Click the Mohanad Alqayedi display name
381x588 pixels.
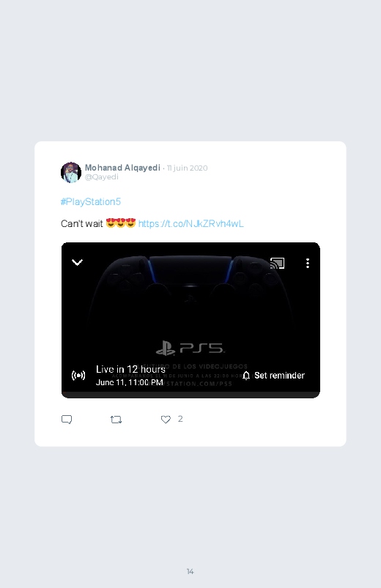coord(122,168)
